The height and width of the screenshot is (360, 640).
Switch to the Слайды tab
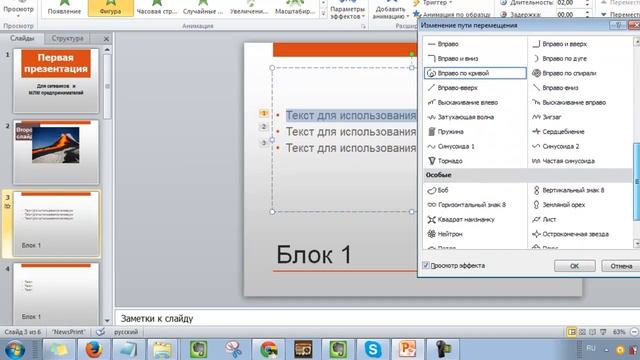click(22, 38)
